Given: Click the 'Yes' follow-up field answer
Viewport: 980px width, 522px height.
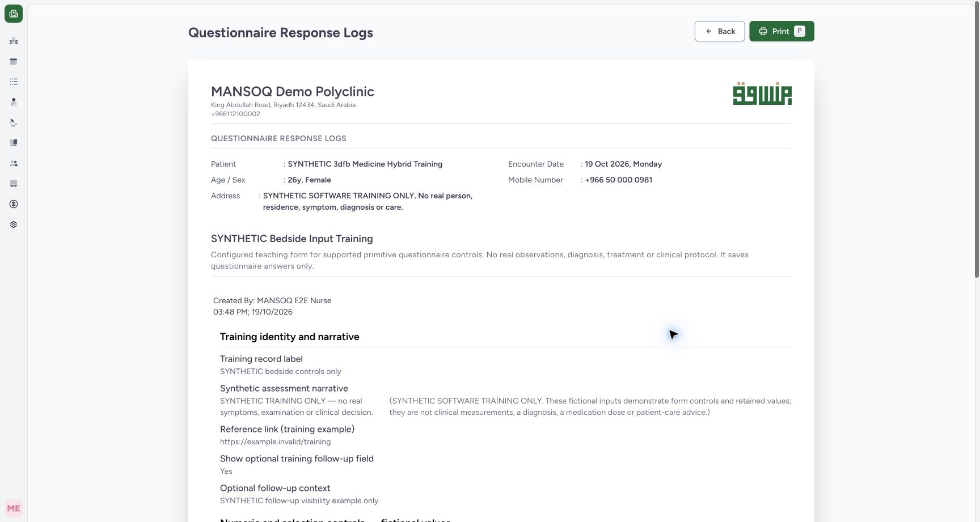Looking at the screenshot, I should click(226, 471).
